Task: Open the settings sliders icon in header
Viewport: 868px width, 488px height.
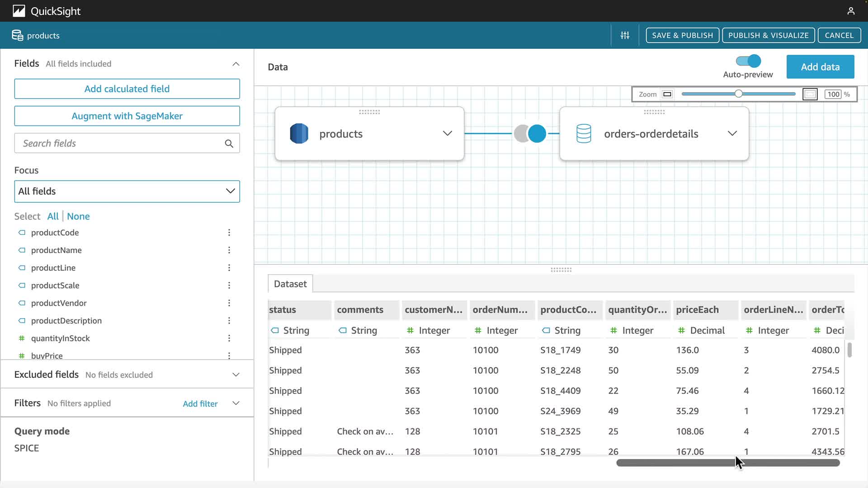Action: 625,35
